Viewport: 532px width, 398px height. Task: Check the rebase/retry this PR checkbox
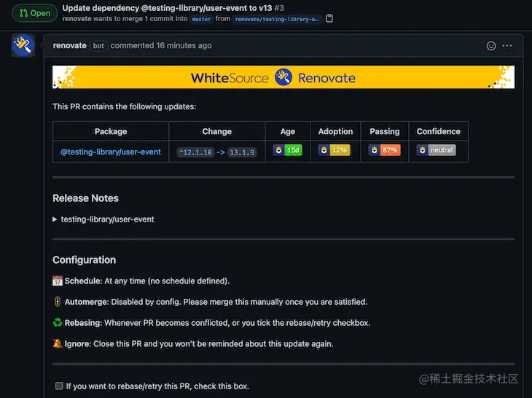point(59,386)
